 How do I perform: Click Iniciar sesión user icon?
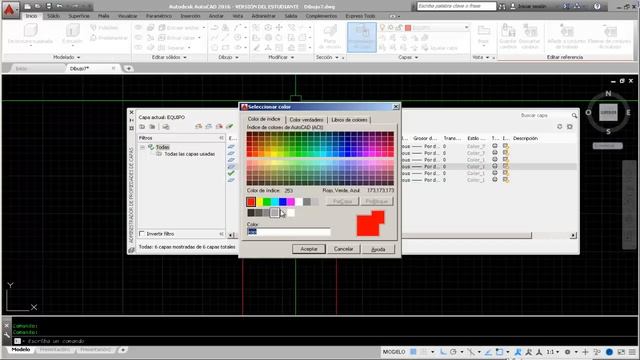pos(513,7)
